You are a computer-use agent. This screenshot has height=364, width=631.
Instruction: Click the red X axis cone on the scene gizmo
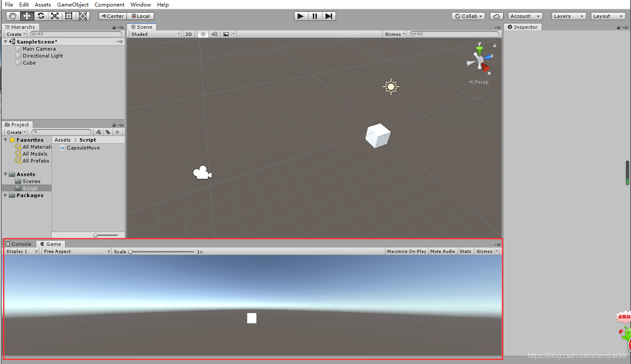486,68
